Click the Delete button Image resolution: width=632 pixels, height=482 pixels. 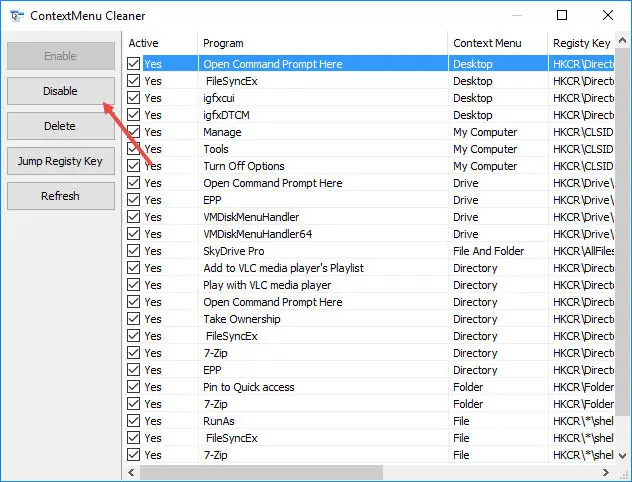point(60,126)
